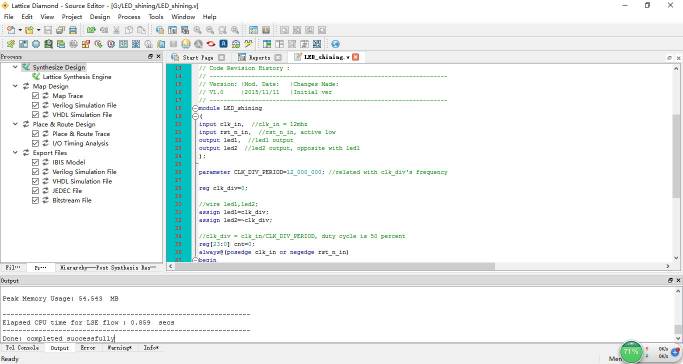Click the Print toolbar icon
The height and width of the screenshot is (364, 683).
point(73,30)
